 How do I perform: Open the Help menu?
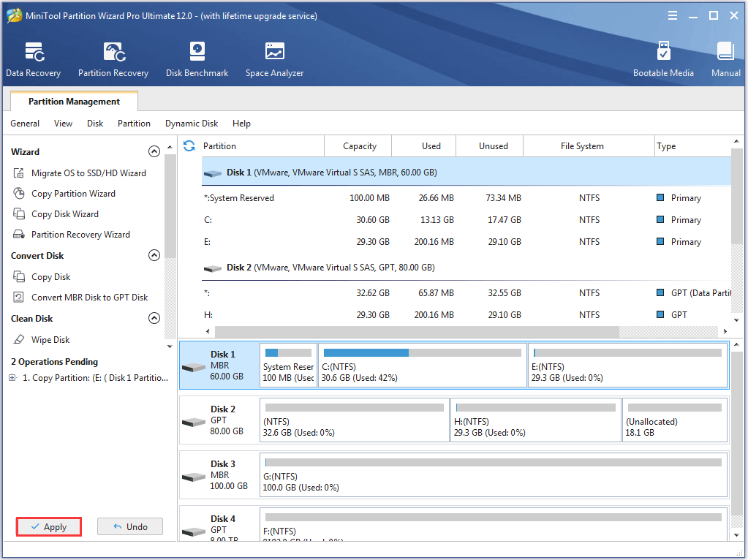[x=241, y=124]
